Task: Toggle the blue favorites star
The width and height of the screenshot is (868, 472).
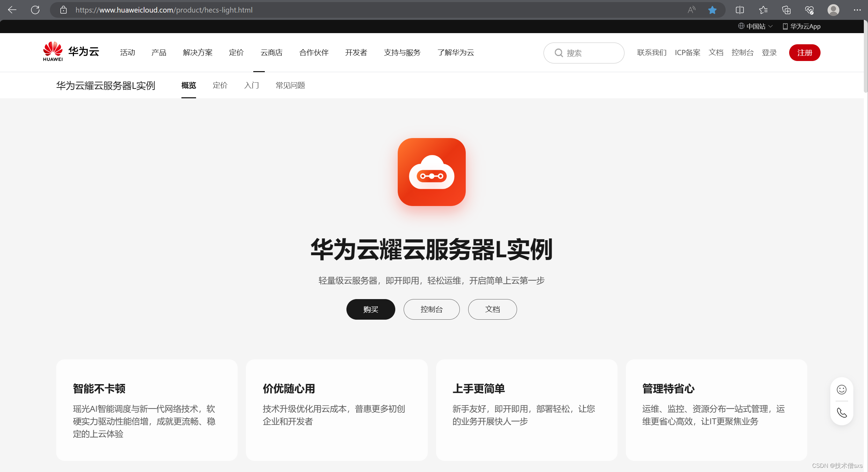Action: (x=712, y=10)
